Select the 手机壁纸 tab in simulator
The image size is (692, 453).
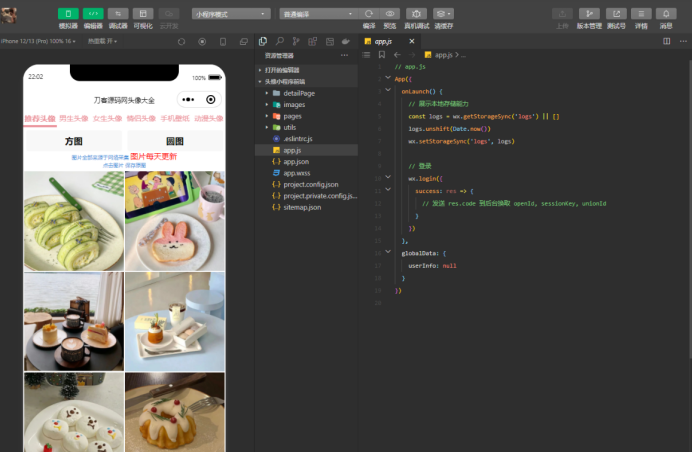click(x=175, y=118)
